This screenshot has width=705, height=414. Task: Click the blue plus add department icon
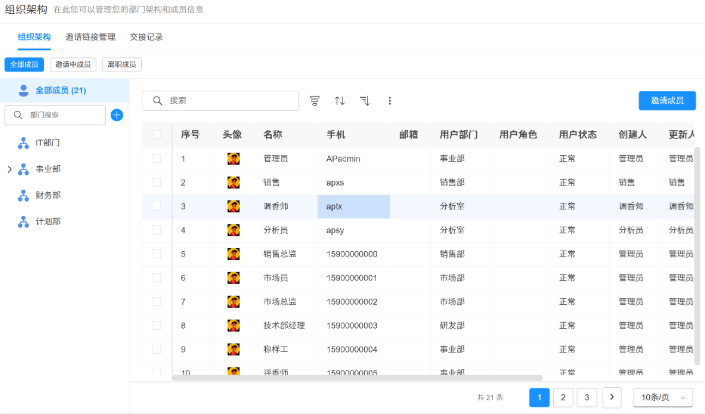pyautogui.click(x=116, y=115)
